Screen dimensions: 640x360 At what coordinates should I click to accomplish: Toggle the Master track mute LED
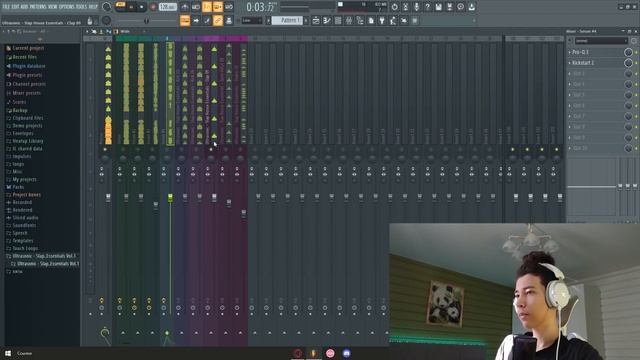(x=105, y=149)
